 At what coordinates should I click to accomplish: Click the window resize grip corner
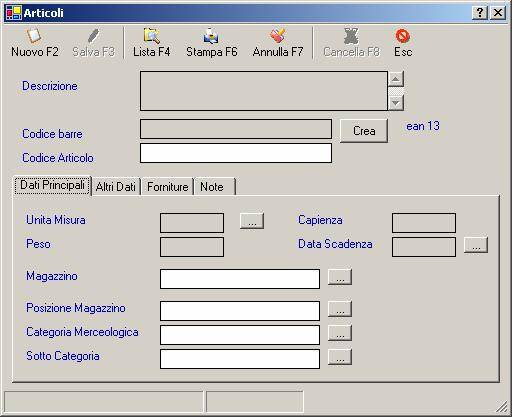[x=501, y=407]
